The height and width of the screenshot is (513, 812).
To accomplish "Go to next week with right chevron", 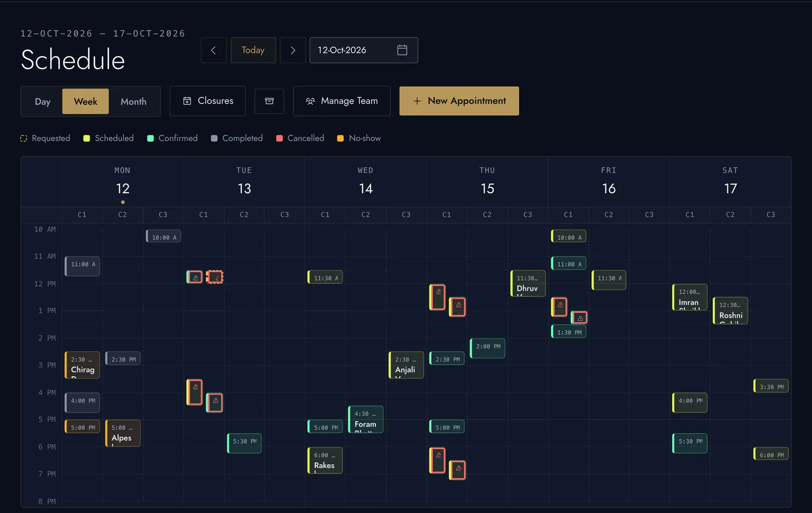I will click(x=293, y=50).
